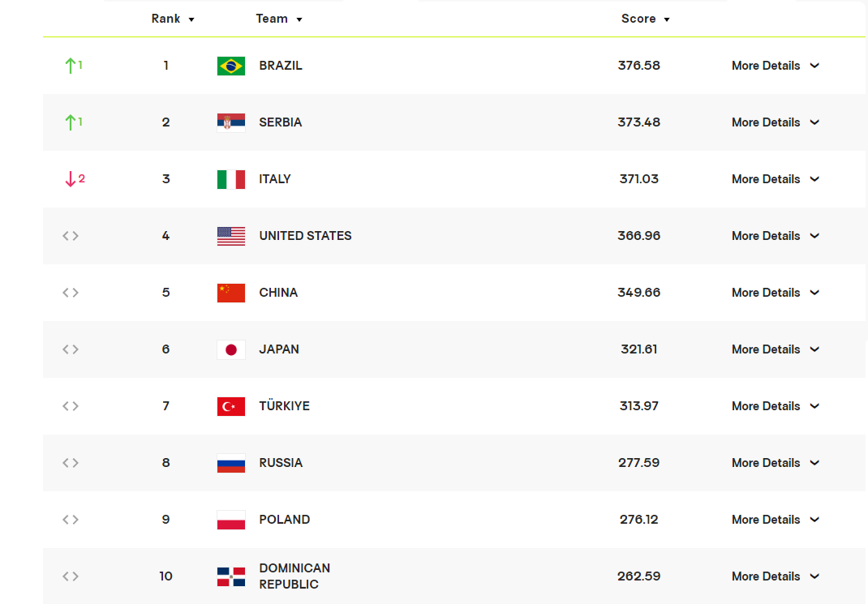
Task: Click the UNITED STATES team name
Action: pyautogui.click(x=305, y=236)
